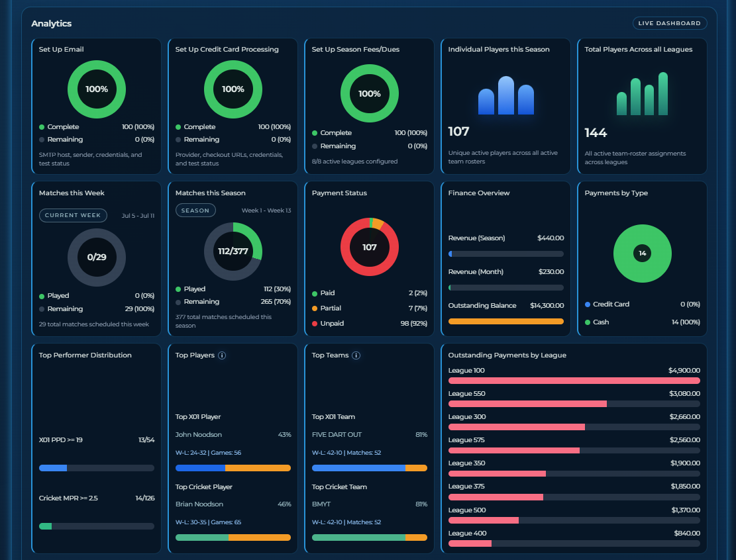
Task: Click the Set Up Email 100% donut chart
Action: click(97, 89)
